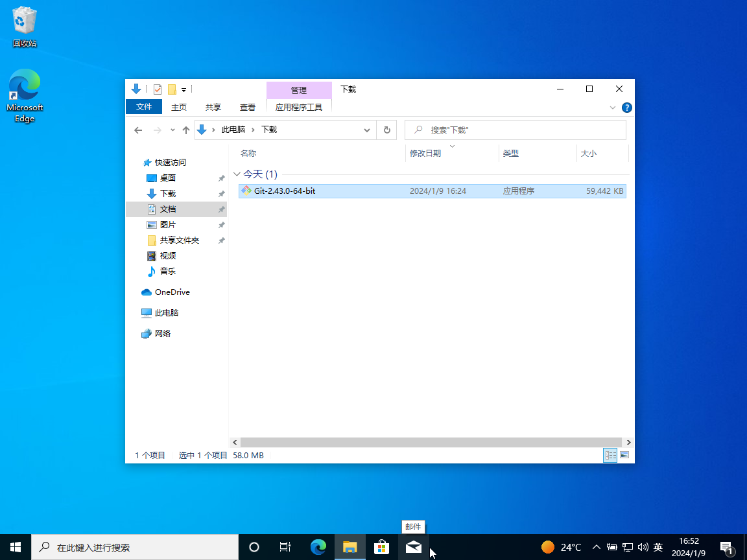Open the address bar history dropdown
The width and height of the screenshot is (747, 560).
pos(367,130)
